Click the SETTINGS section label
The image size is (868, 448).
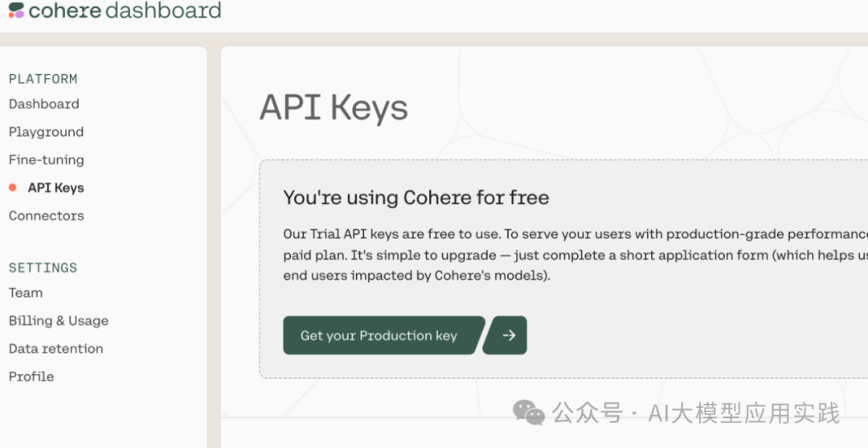43,268
